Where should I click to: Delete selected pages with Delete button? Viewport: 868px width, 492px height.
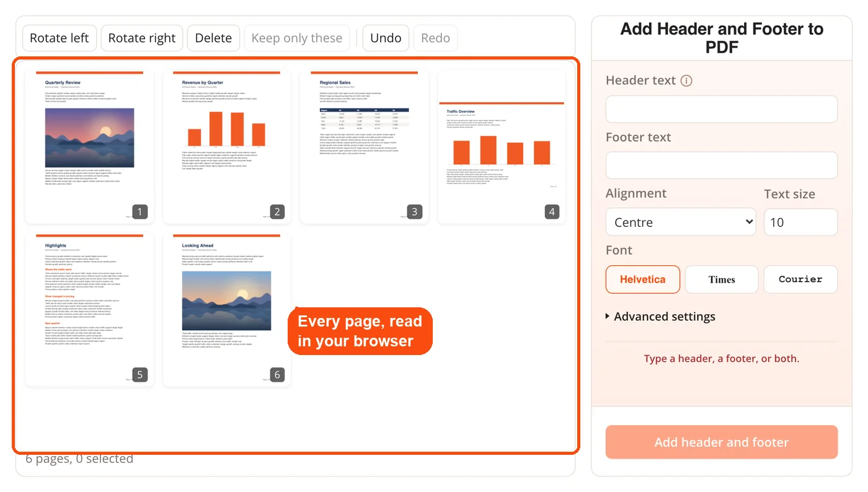(x=213, y=38)
